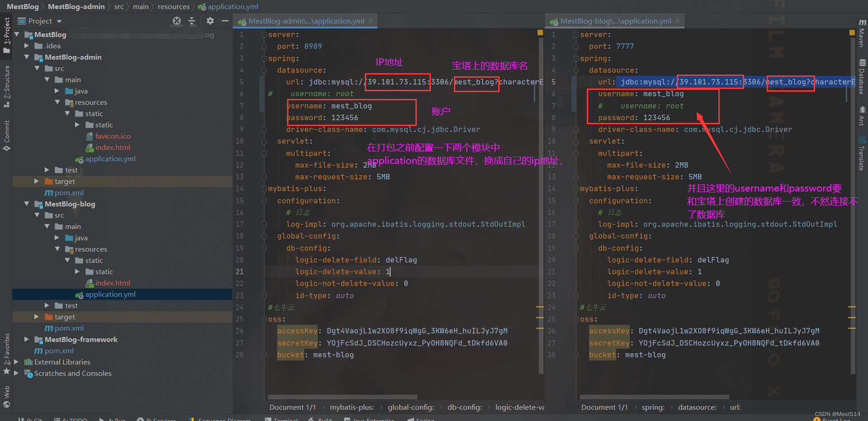Fold mybatis-plus block in right editor
Image resolution: width=868 pixels, height=421 pixels.
click(x=576, y=189)
